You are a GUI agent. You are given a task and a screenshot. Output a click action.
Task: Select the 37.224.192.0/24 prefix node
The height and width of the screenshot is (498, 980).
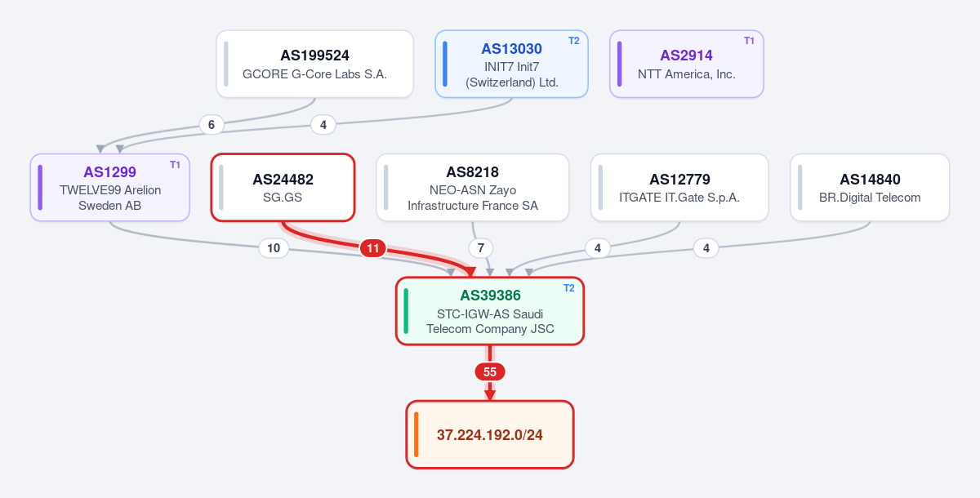490,434
